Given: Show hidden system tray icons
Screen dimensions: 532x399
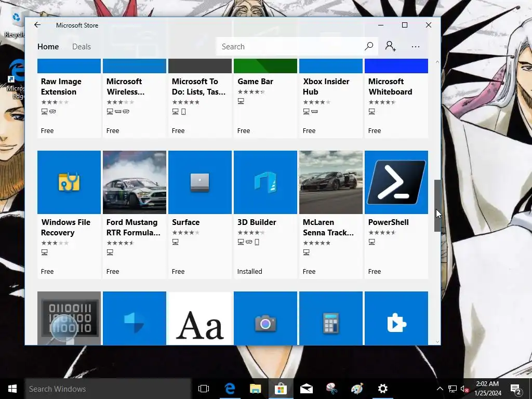Looking at the screenshot, I should click(x=440, y=389).
